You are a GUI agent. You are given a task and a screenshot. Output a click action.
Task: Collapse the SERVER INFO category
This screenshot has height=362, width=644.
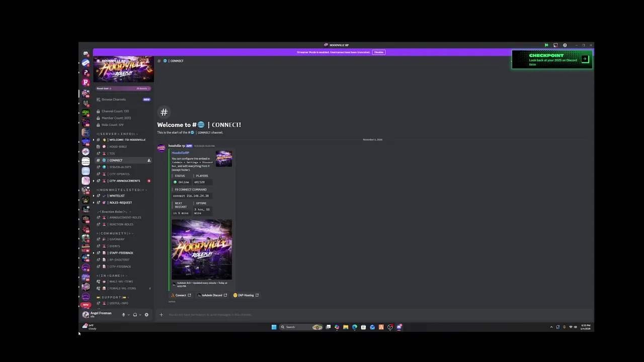117,134
